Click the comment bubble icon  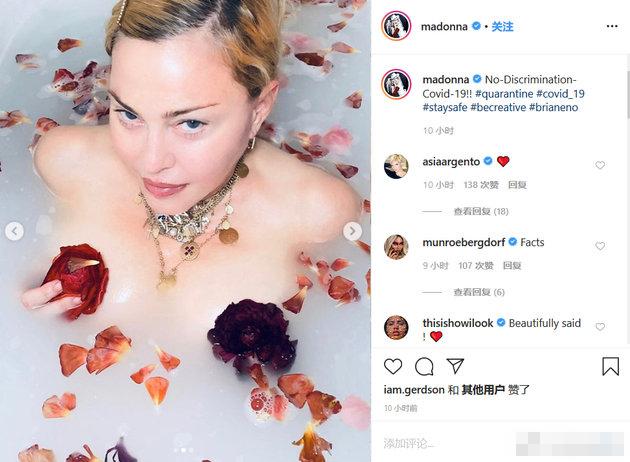pyautogui.click(x=424, y=366)
